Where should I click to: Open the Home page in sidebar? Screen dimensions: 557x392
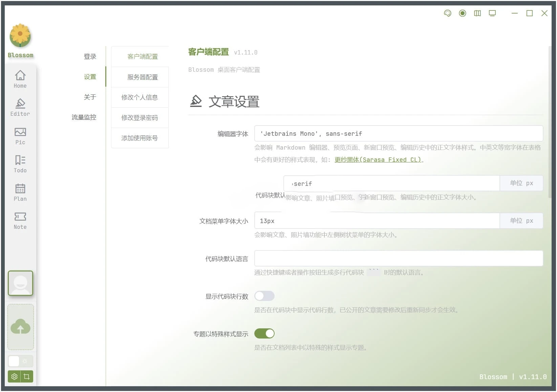(x=20, y=79)
